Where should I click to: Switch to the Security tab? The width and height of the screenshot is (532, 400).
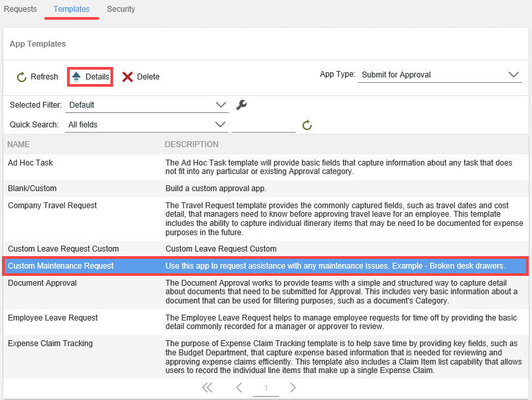(x=121, y=9)
